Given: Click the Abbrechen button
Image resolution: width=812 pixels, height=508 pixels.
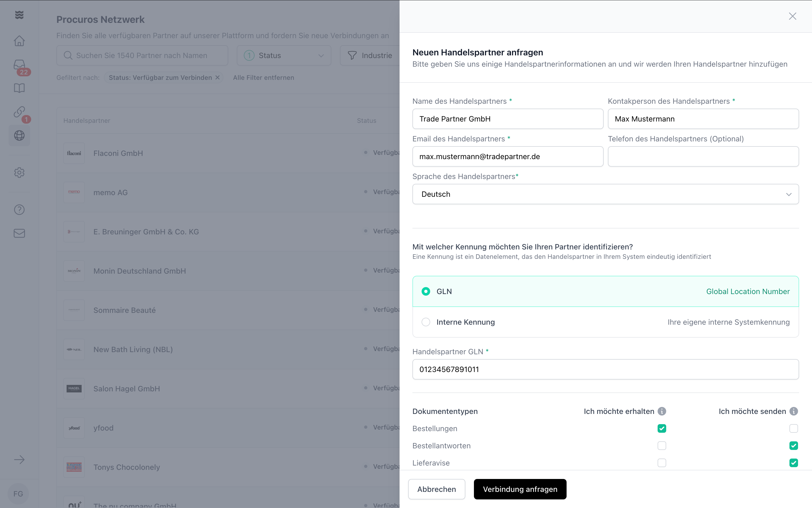Looking at the screenshot, I should [436, 489].
